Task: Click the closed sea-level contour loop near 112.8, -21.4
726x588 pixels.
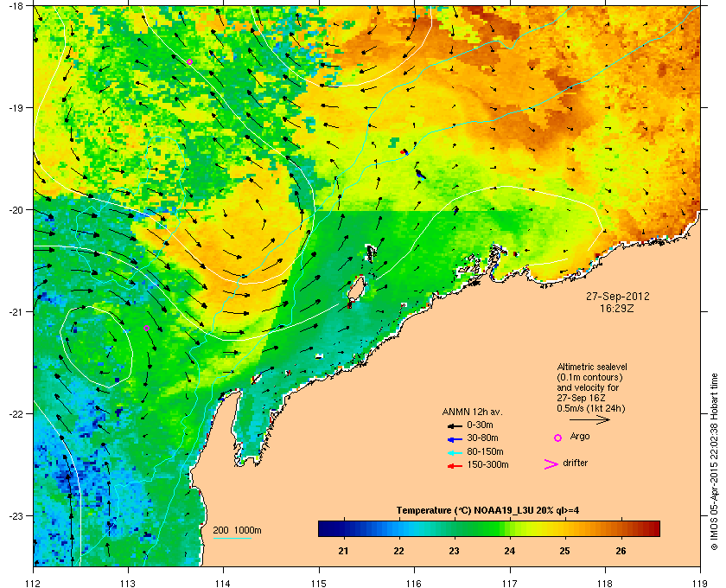Action: tap(97, 346)
